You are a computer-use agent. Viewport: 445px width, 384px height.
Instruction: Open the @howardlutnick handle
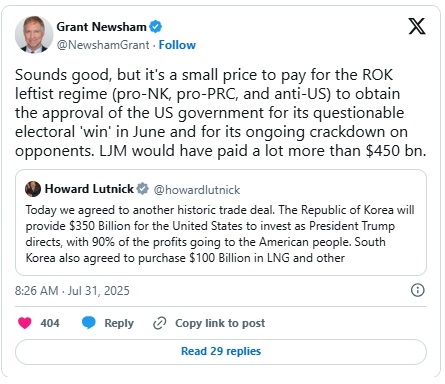(x=197, y=190)
